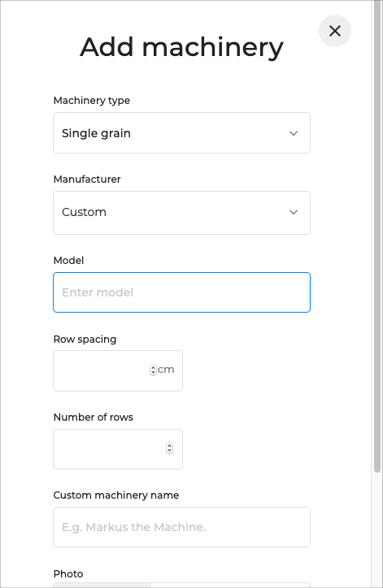The width and height of the screenshot is (383, 588).
Task: Click the Manufacturer label text
Action: 87,179
